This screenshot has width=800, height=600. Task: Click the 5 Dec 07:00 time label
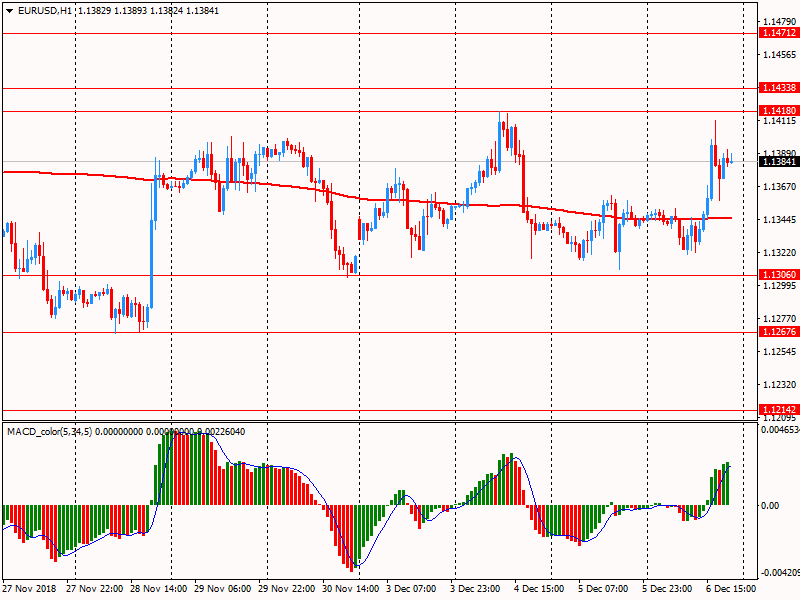point(603,589)
